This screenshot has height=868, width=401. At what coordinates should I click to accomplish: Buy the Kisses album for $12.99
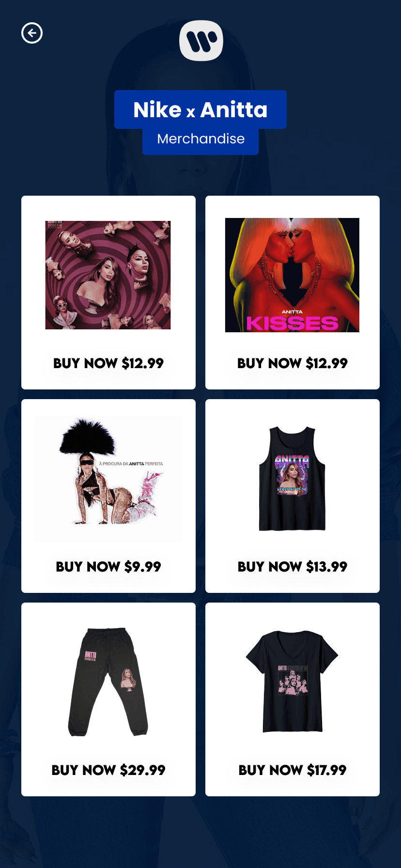click(293, 363)
